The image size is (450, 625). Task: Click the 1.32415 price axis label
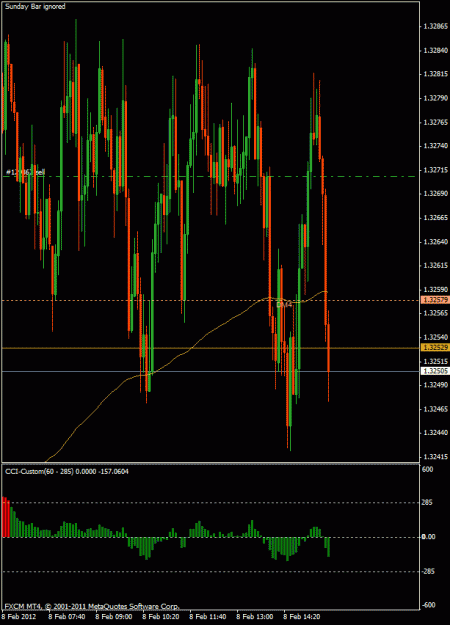[x=436, y=457]
